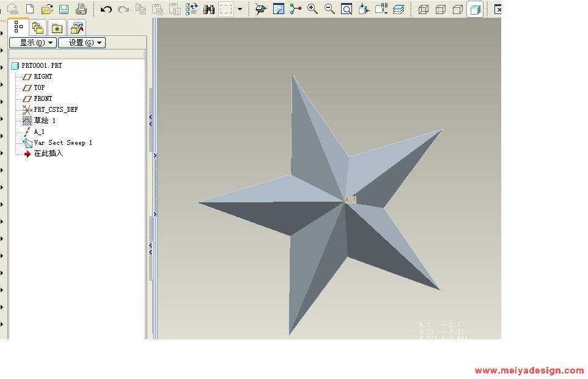Click the Regenerate model icon
This screenshot has width=588, height=379.
(x=192, y=9)
